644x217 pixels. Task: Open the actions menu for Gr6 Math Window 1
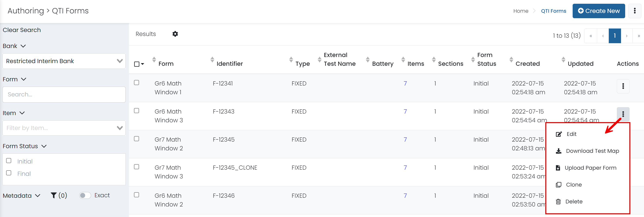(x=623, y=86)
